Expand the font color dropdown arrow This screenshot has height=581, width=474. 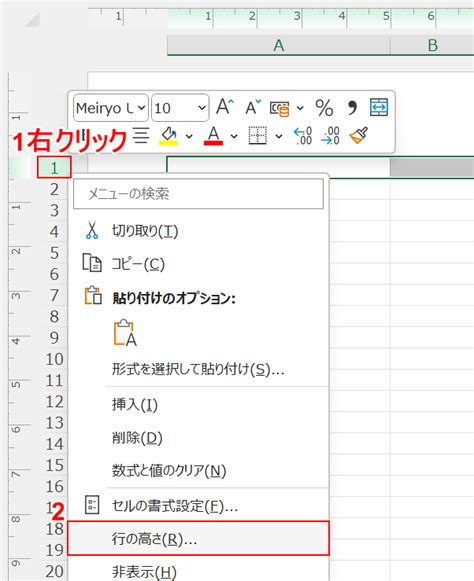234,136
